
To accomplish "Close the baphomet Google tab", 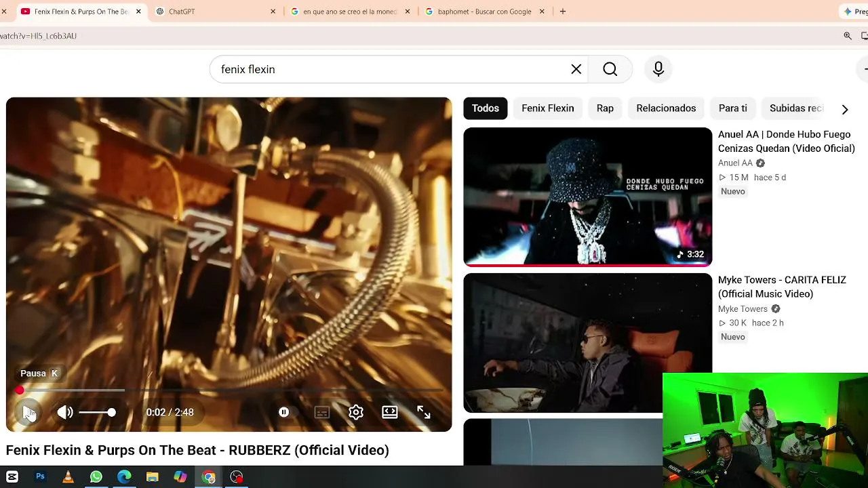I will [x=542, y=12].
